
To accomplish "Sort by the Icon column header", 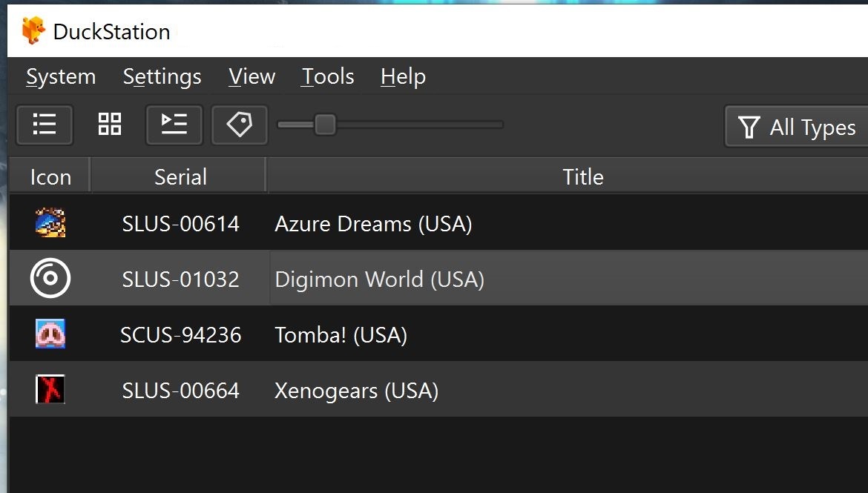I will [x=50, y=177].
